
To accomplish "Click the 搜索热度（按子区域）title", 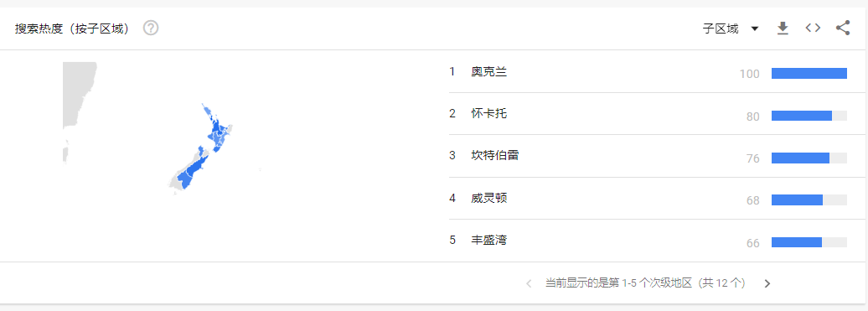I will [x=73, y=29].
